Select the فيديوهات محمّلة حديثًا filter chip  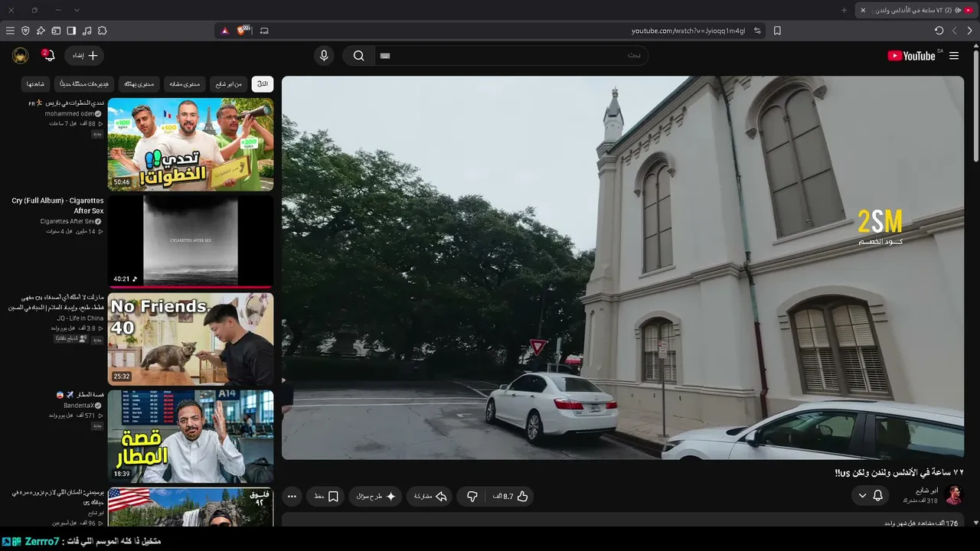[84, 83]
